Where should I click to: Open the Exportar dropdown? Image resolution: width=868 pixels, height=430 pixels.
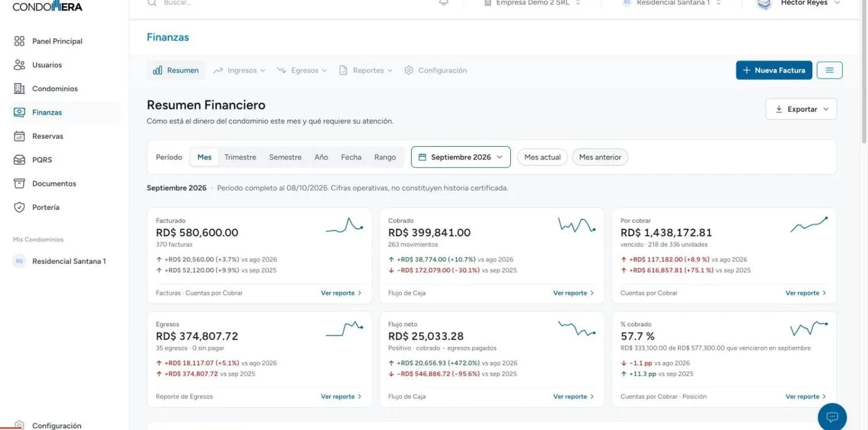[x=801, y=109]
